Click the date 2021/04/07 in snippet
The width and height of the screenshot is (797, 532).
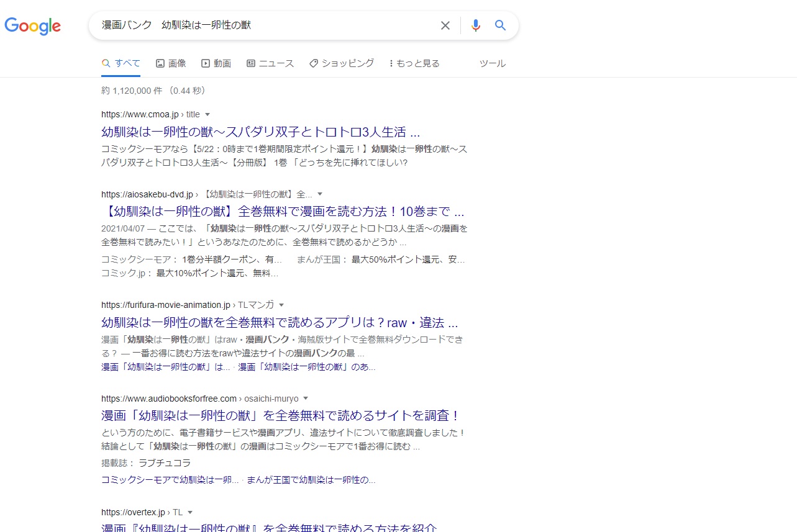click(123, 228)
